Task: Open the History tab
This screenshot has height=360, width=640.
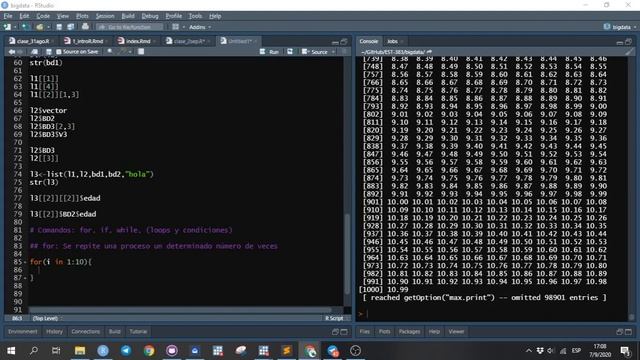Action: tap(54, 331)
